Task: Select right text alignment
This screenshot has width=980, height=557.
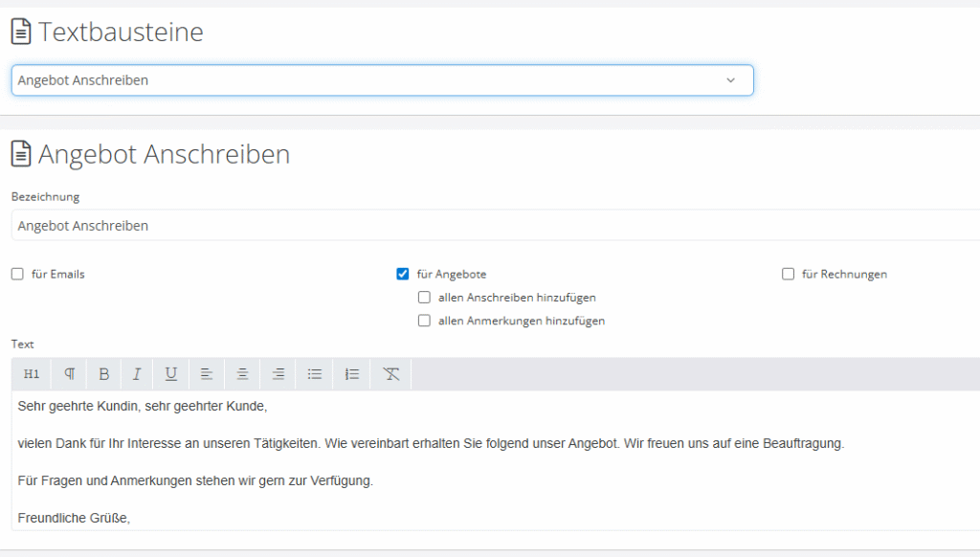Action: (x=278, y=373)
